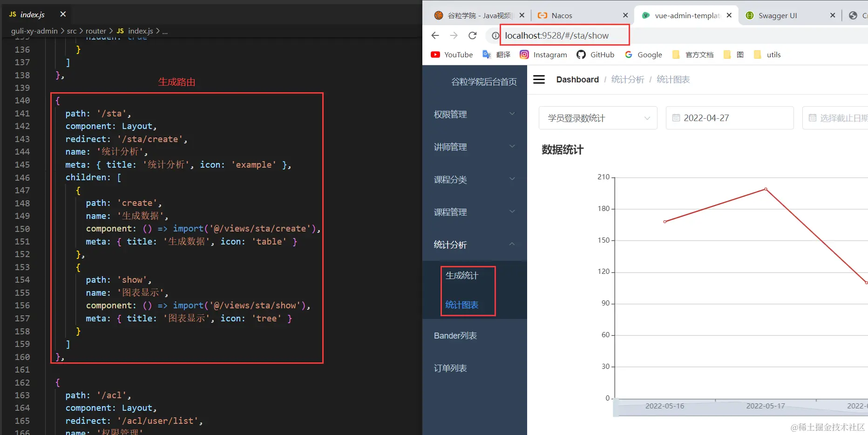Close the index.js editor tab
The width and height of the screenshot is (868, 435).
[x=63, y=14]
